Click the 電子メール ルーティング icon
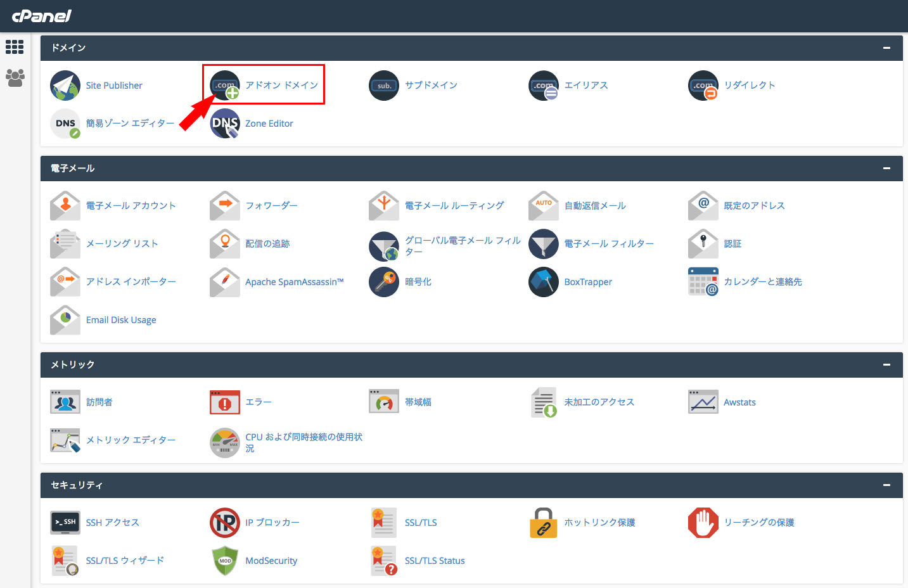908x588 pixels. 384,206
